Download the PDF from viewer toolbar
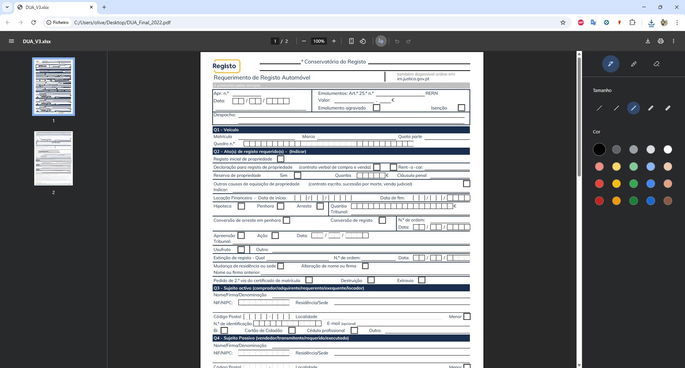Viewport: 685px width, 368px height. [647, 41]
